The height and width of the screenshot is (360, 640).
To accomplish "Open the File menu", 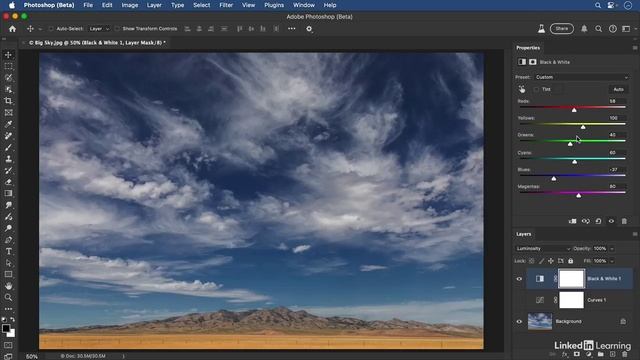I will coord(88,5).
